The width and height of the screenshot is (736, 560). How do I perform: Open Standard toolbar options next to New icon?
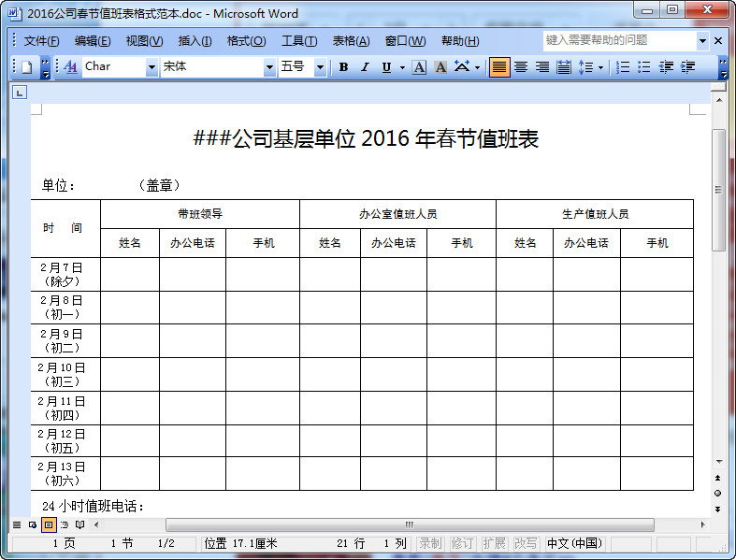click(45, 67)
